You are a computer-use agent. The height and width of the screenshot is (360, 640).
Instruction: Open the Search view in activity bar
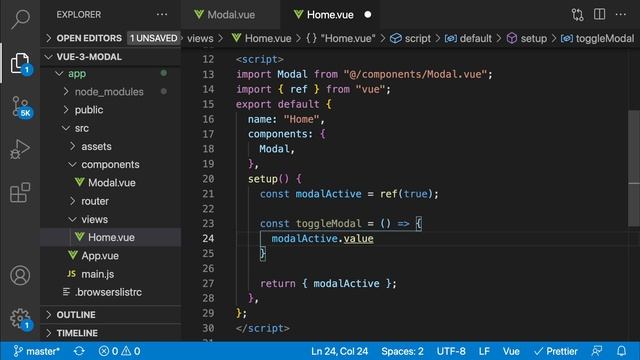[20, 18]
